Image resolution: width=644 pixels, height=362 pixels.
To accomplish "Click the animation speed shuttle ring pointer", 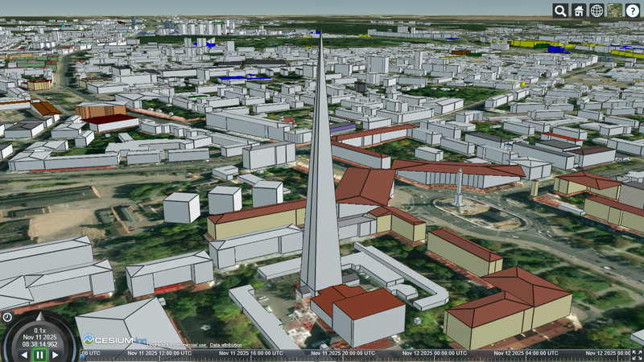I will [x=40, y=316].
